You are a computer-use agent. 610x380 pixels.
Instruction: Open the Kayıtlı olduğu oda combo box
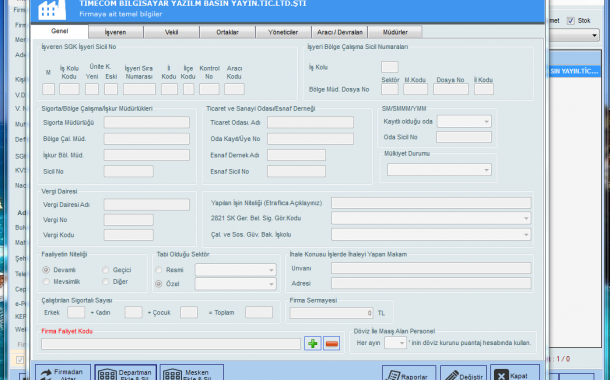click(x=464, y=121)
